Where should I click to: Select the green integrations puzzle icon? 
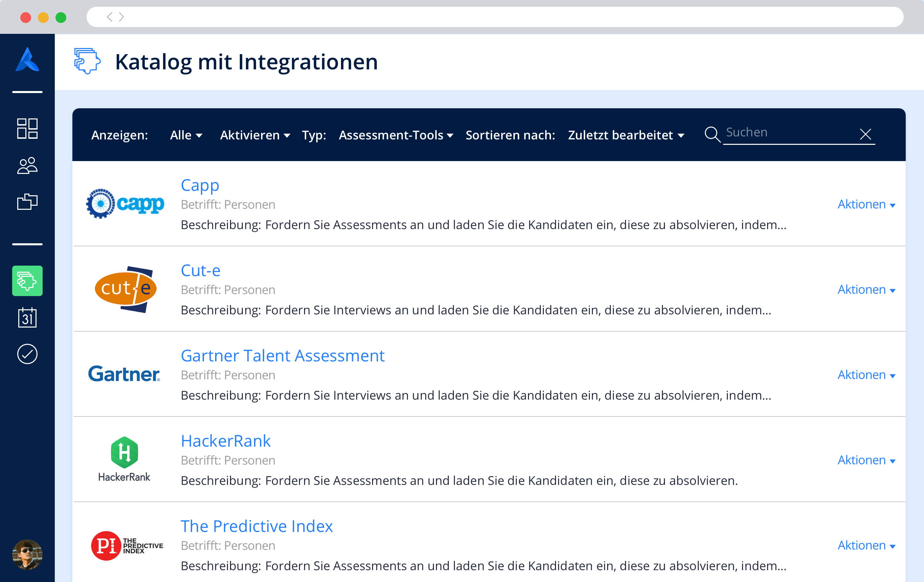(x=27, y=281)
